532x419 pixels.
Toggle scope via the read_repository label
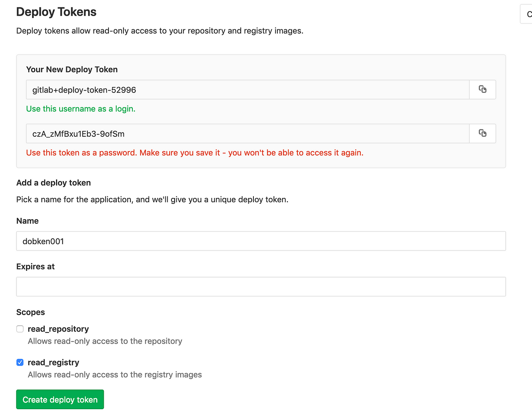point(58,329)
